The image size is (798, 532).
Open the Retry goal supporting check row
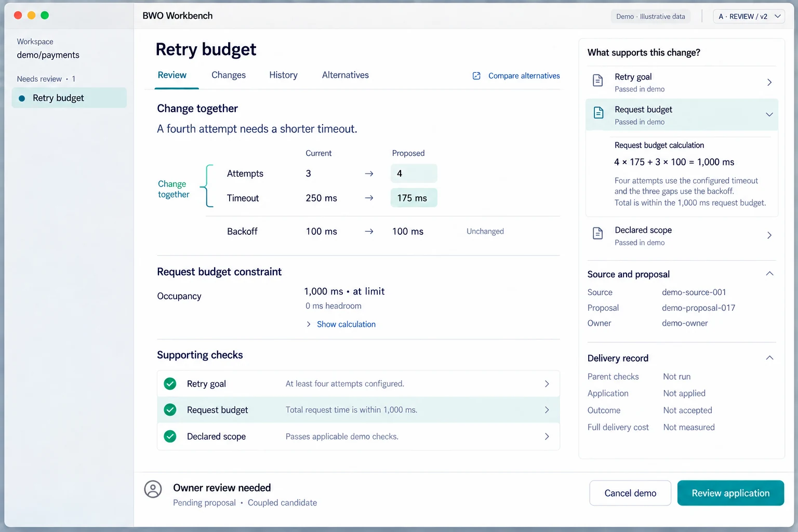(358, 383)
